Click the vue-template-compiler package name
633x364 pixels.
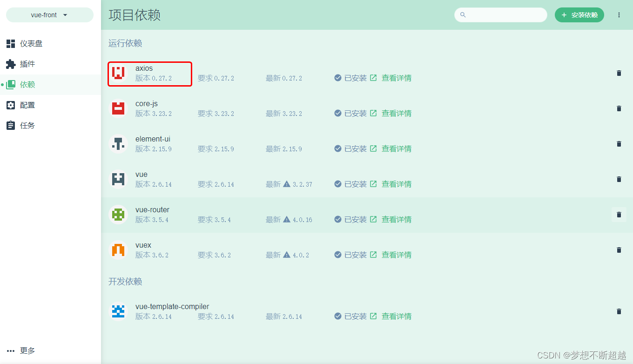(x=172, y=307)
